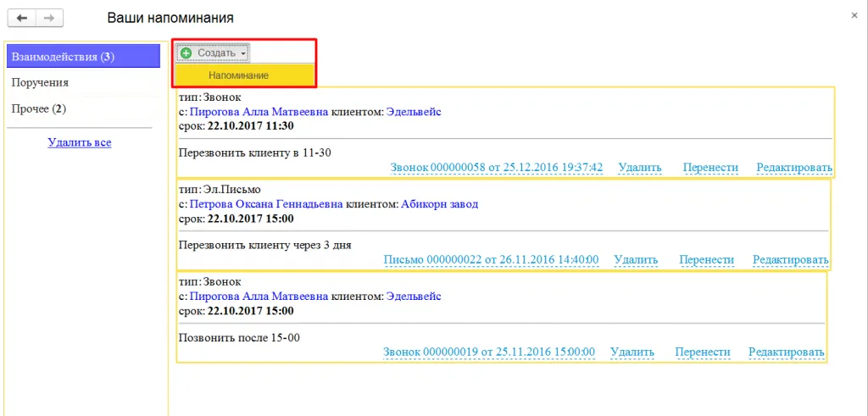Click the text Перезвонить клиенту в 11-30

click(x=255, y=153)
